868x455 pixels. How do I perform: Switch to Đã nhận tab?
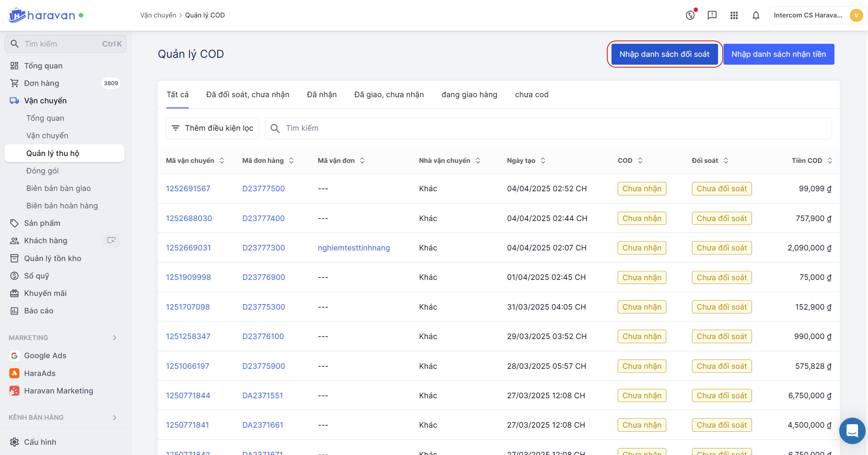[x=322, y=95]
